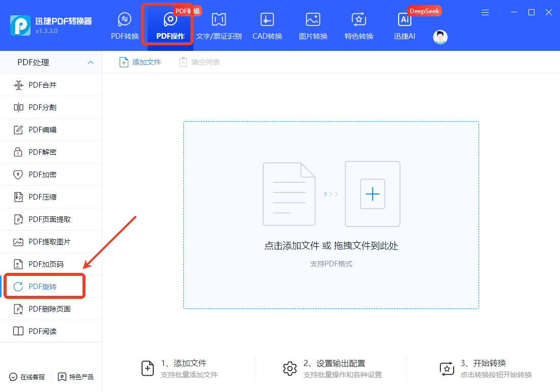Launch the 迅捷AI tab
This screenshot has width=560, height=392.
(x=404, y=26)
